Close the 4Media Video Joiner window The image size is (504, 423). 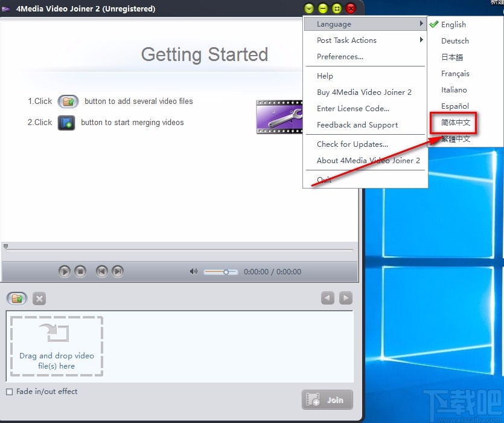(351, 8)
